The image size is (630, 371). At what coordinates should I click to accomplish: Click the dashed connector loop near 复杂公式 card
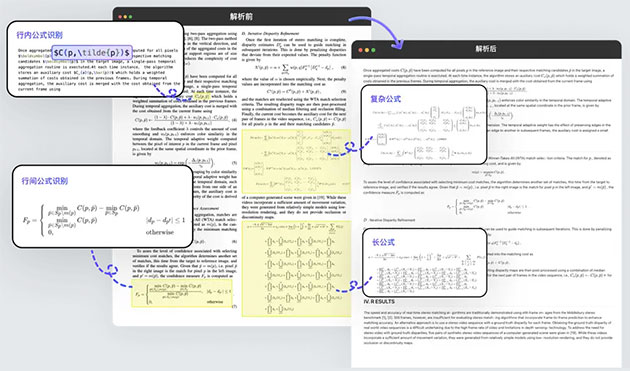pyautogui.click(x=350, y=147)
